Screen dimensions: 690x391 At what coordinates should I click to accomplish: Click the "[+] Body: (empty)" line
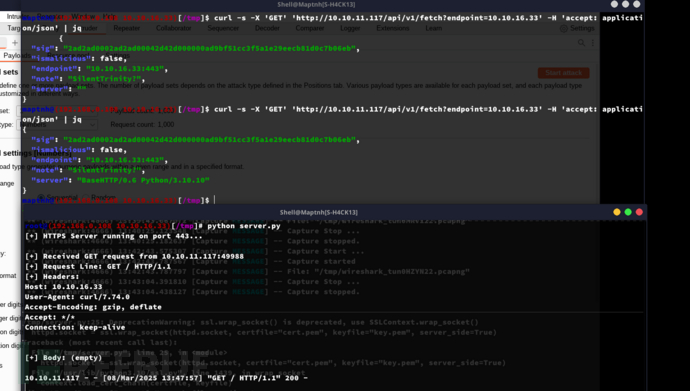click(x=63, y=358)
